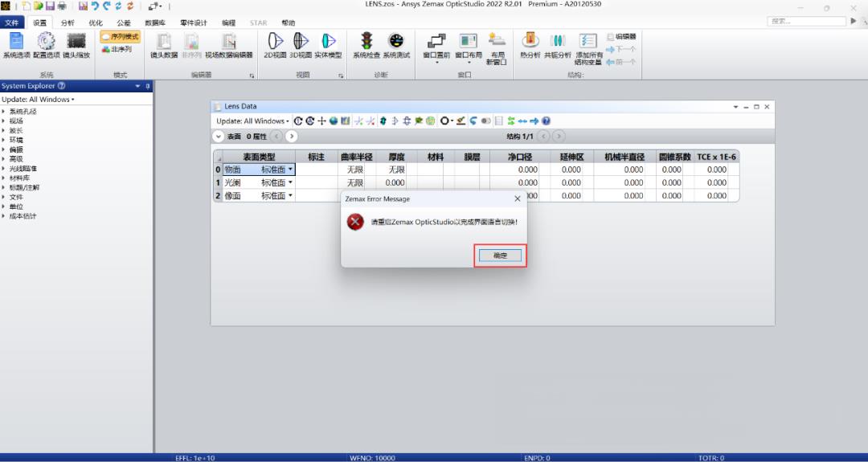
Task: Click the toggle-switch icon in Lens Data toolbar
Action: tap(486, 121)
